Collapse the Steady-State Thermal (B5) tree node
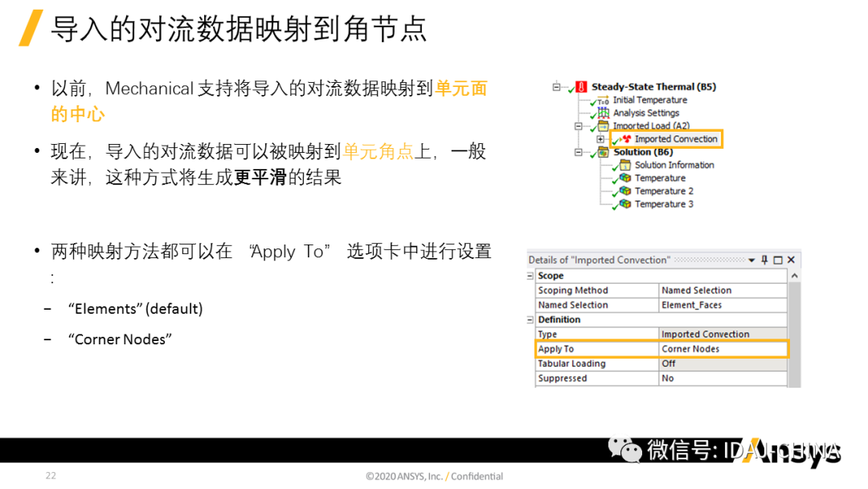868x489 pixels. (556, 86)
